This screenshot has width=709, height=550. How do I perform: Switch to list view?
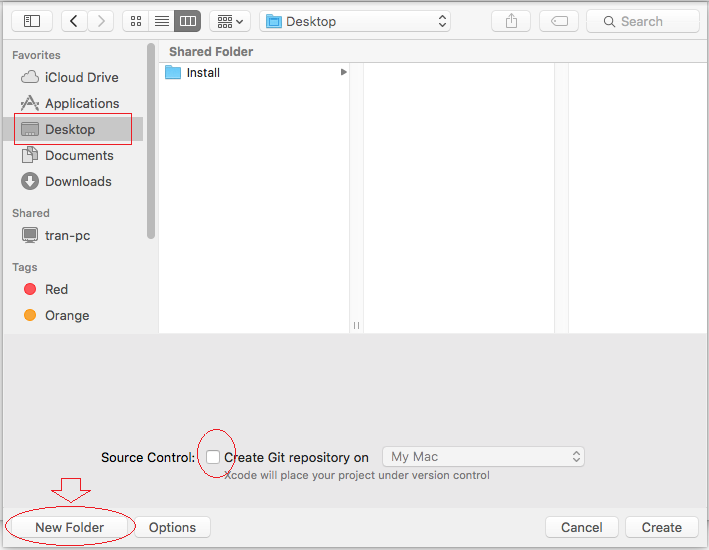pyautogui.click(x=162, y=21)
